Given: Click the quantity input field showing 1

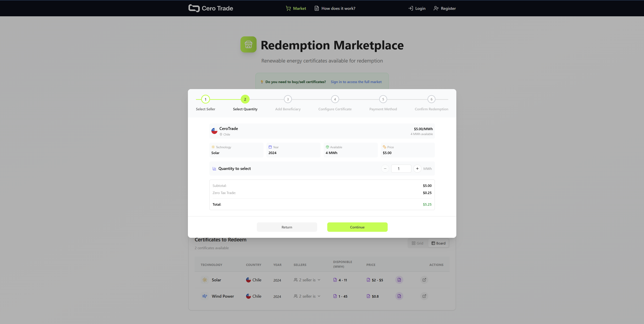Looking at the screenshot, I should [x=401, y=169].
